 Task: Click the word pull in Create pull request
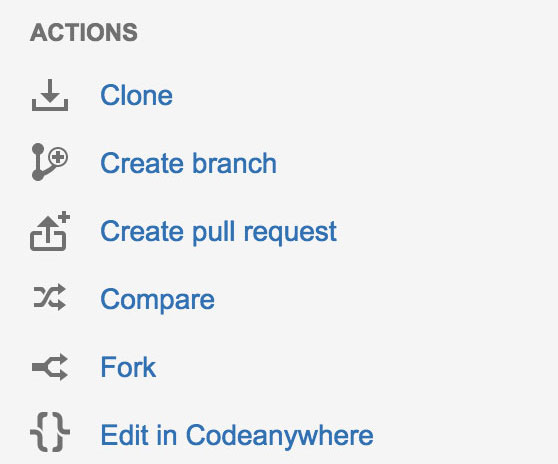coord(214,232)
